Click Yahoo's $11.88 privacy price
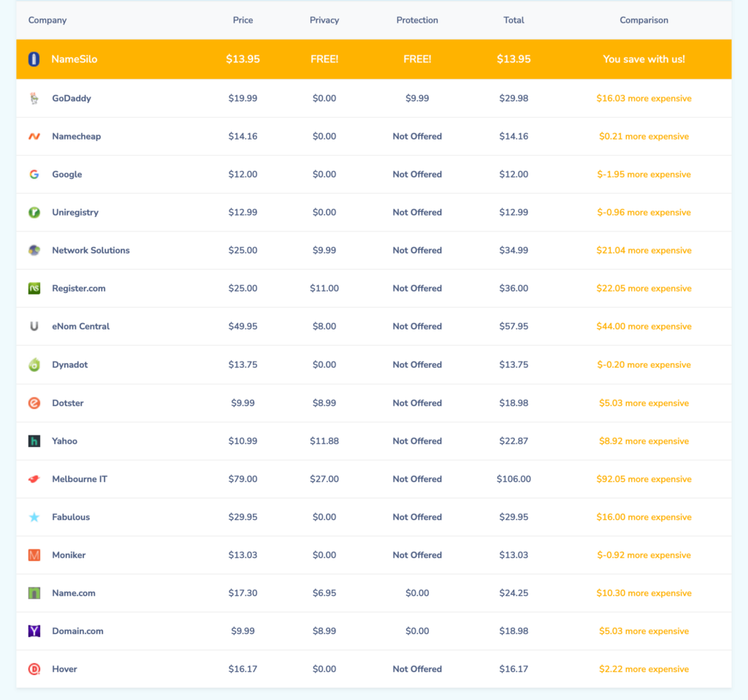Screen dimensions: 748x700 (x=324, y=441)
